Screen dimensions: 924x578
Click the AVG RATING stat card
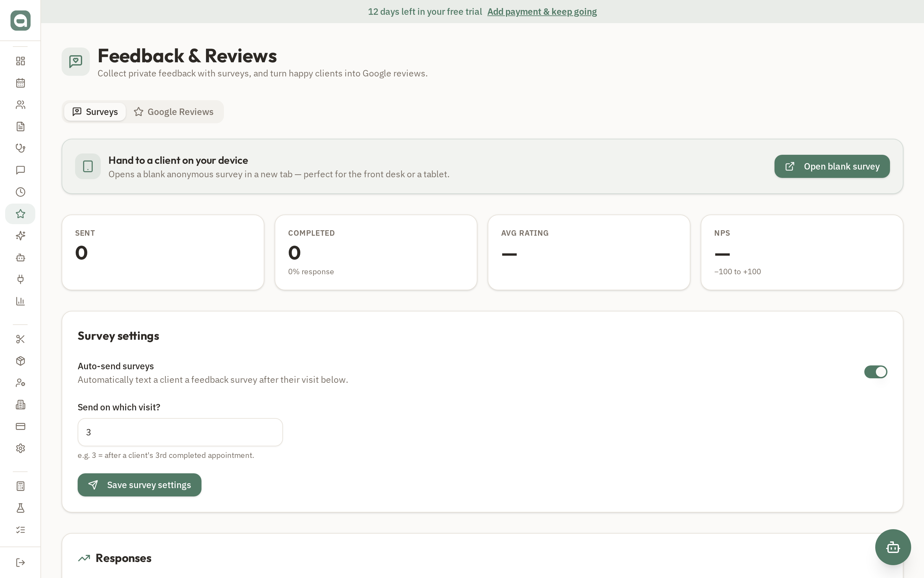(589, 252)
